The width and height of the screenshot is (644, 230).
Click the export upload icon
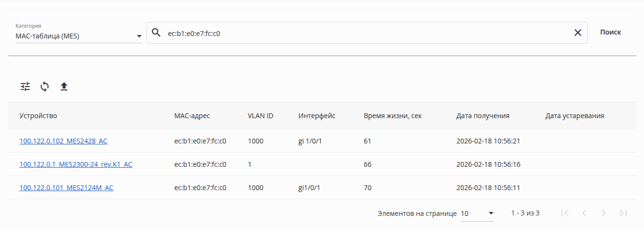64,87
